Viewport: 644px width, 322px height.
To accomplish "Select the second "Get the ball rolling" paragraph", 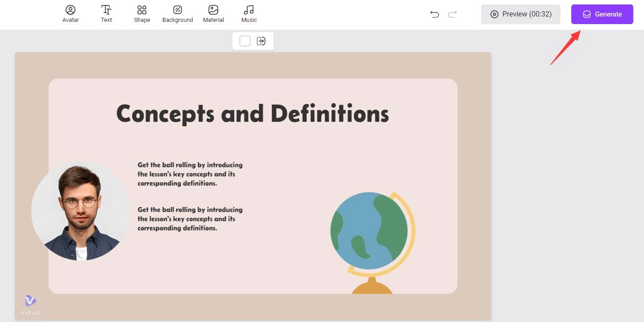I will (190, 219).
